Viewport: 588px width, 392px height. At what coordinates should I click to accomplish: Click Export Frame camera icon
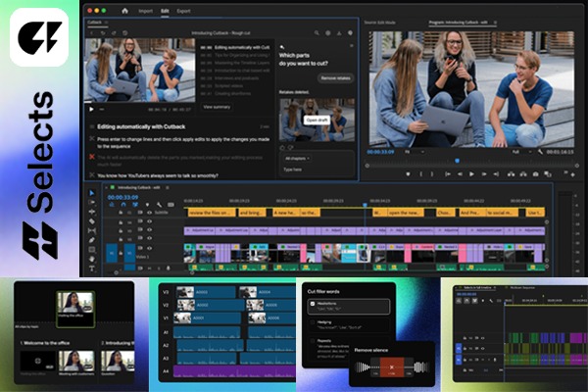click(535, 174)
